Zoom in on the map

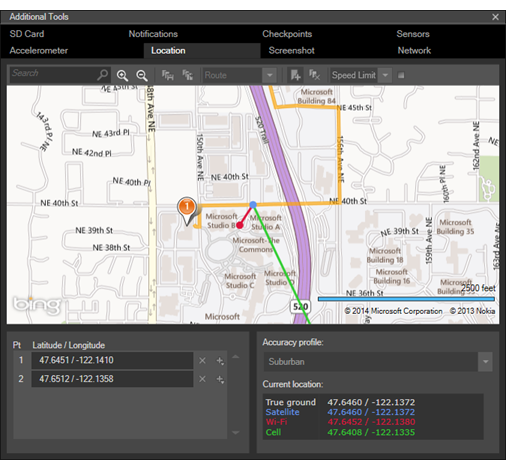pyautogui.click(x=122, y=75)
